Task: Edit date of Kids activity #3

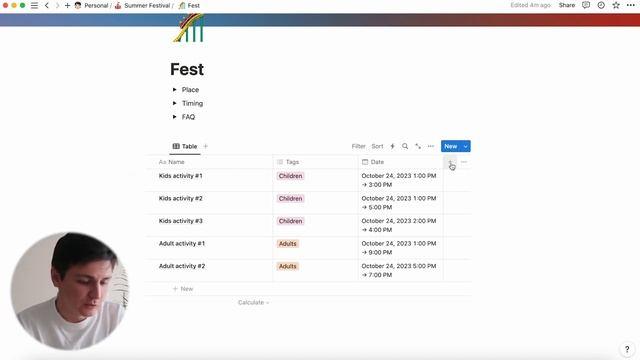Action: pos(399,225)
